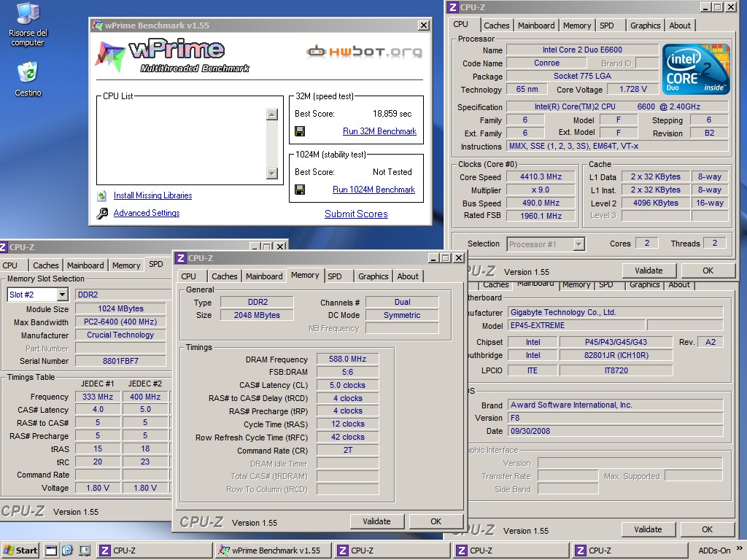
Task: Switch to Caches tab in the CPU-Z SPD window
Action: pyautogui.click(x=46, y=265)
